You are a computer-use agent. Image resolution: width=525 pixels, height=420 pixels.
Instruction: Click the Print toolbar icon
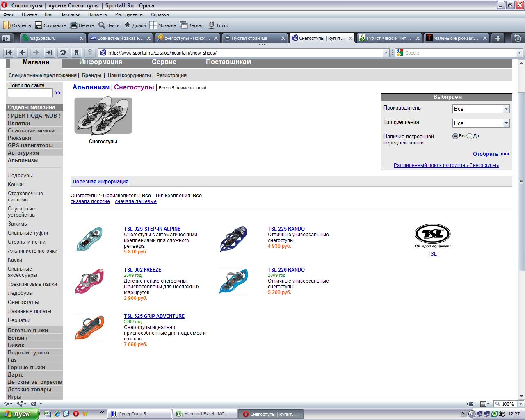(x=74, y=25)
